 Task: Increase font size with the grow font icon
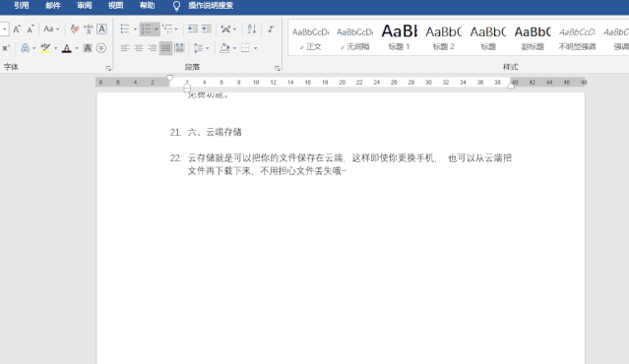click(17, 29)
